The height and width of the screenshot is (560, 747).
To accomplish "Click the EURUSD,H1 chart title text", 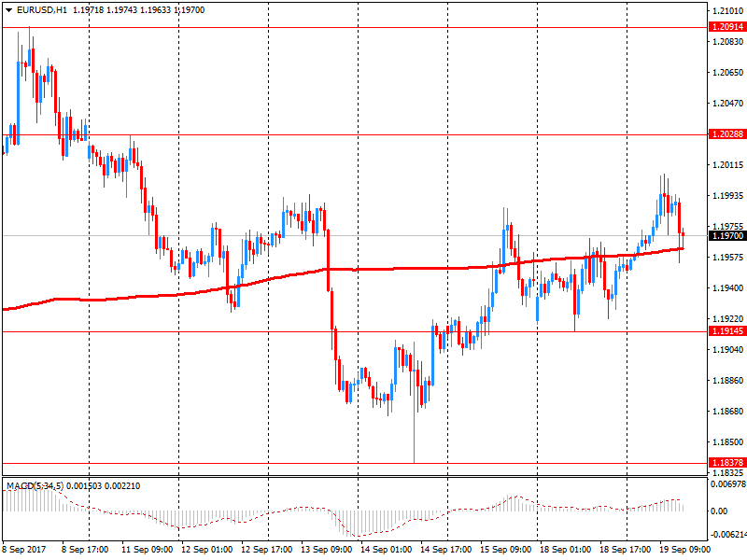I will [42, 10].
